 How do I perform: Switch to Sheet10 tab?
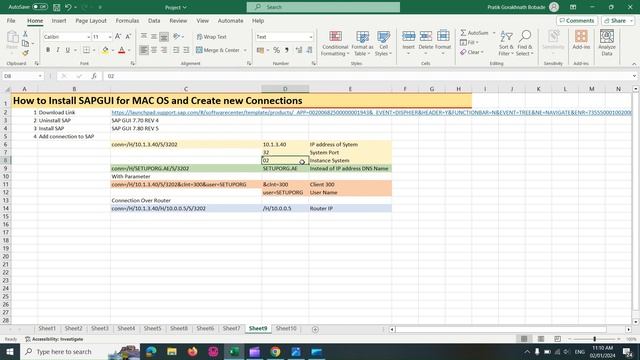[x=286, y=329]
